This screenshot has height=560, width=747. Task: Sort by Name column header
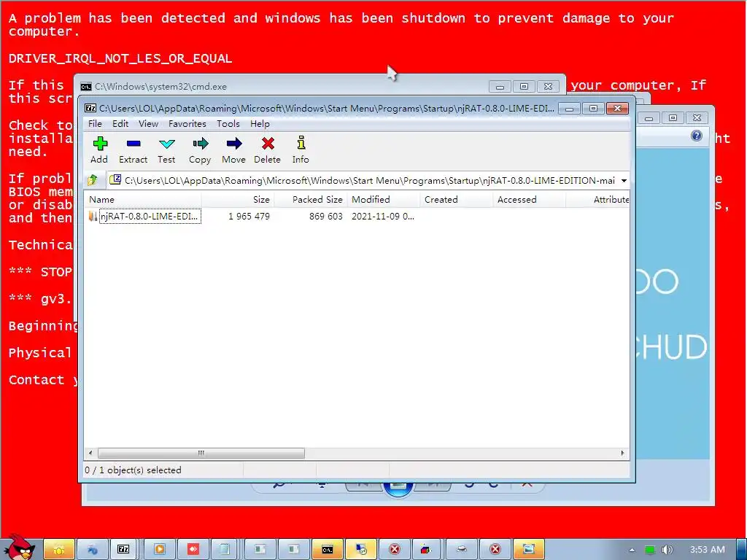[x=142, y=200]
